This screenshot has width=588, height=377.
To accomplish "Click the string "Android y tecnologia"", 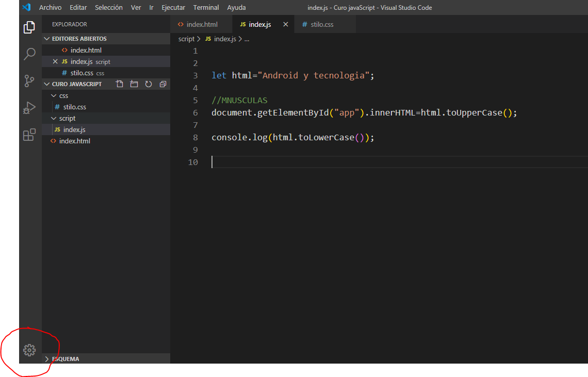I will pyautogui.click(x=314, y=75).
